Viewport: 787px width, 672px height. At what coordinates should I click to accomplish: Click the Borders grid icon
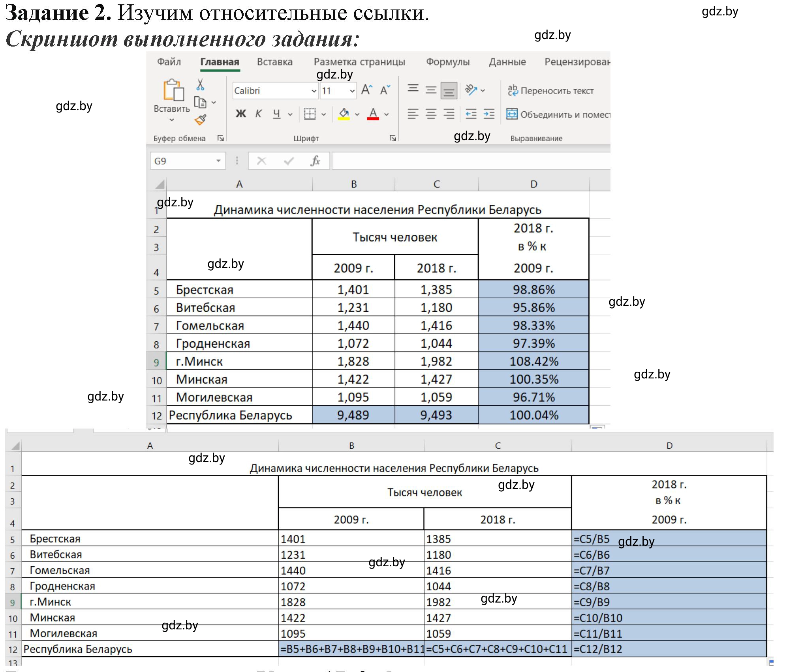[x=310, y=114]
